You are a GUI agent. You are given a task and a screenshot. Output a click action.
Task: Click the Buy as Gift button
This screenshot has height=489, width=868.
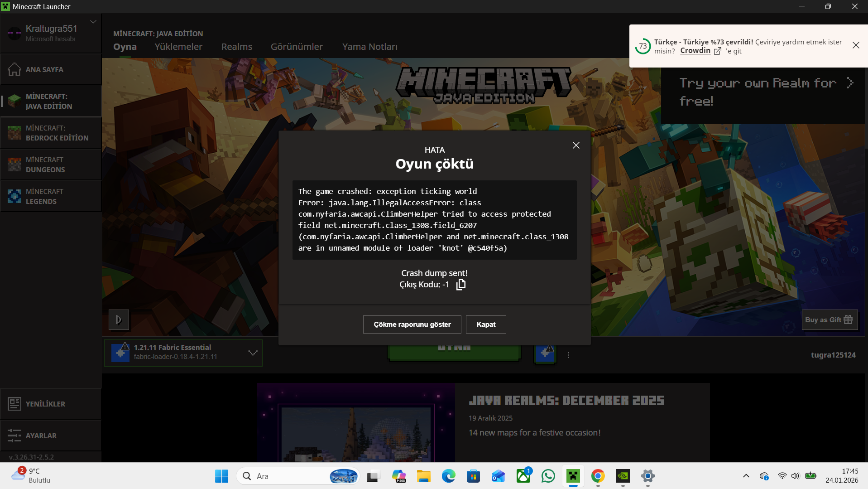point(830,320)
